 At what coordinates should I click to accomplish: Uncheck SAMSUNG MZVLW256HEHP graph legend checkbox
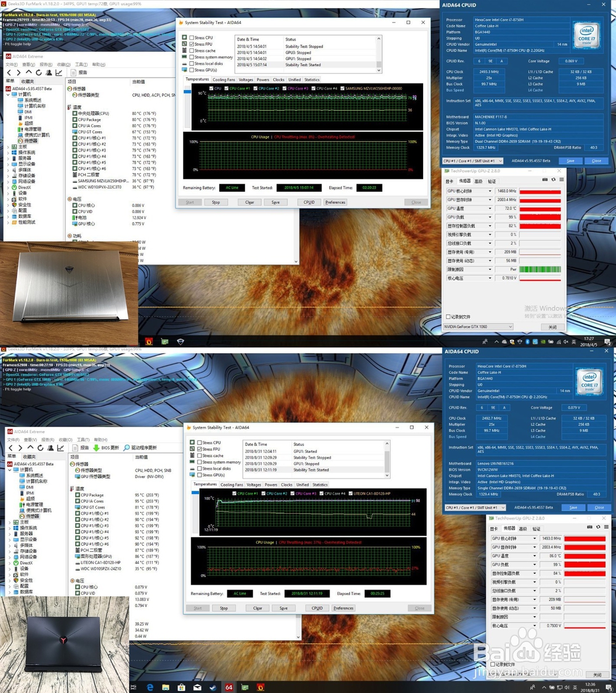click(342, 88)
